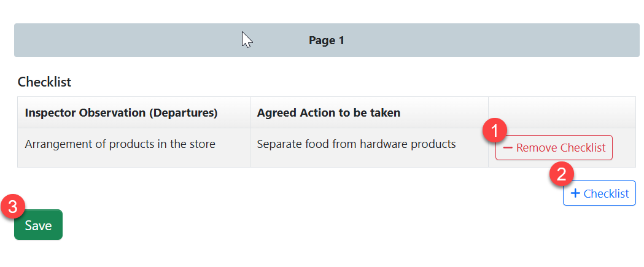Click blank cell area right of Remove Checklist

624,148
